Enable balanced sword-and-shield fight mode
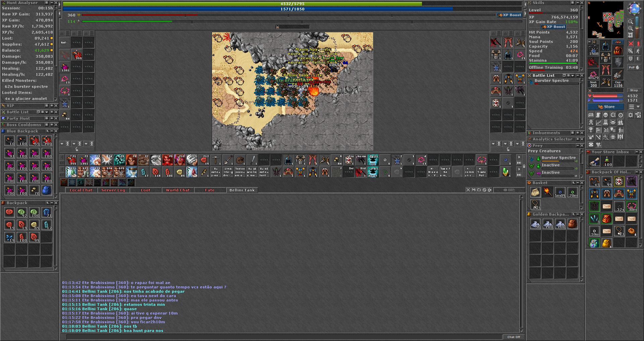This screenshot has height=341, width=644. click(x=631, y=51)
